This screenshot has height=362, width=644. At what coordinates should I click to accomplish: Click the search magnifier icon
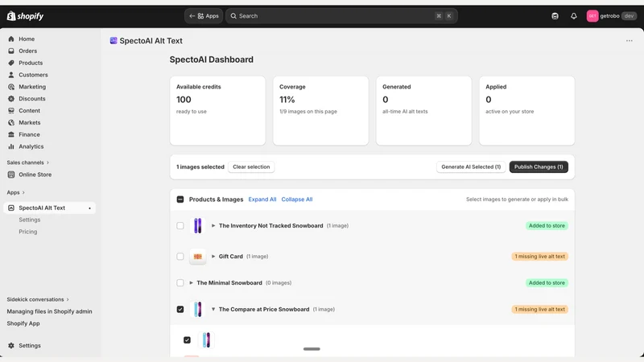pos(233,16)
